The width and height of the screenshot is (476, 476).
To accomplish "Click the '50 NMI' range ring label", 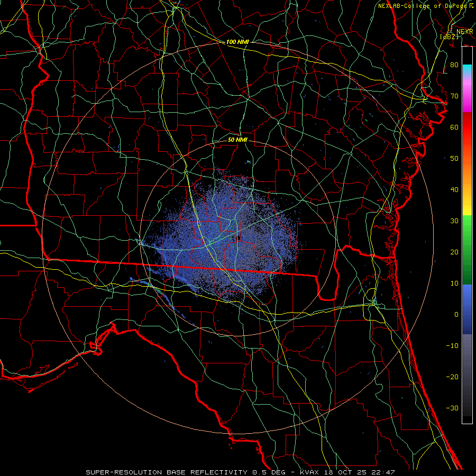I will click(237, 140).
